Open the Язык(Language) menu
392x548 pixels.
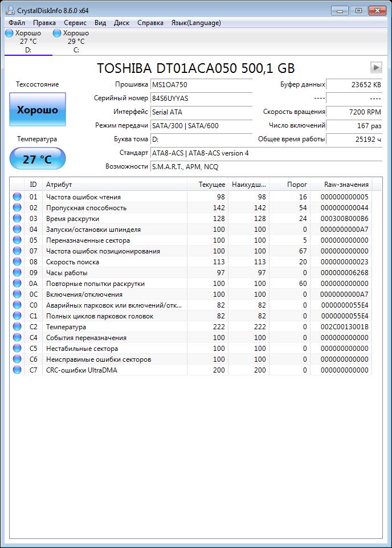point(196,23)
